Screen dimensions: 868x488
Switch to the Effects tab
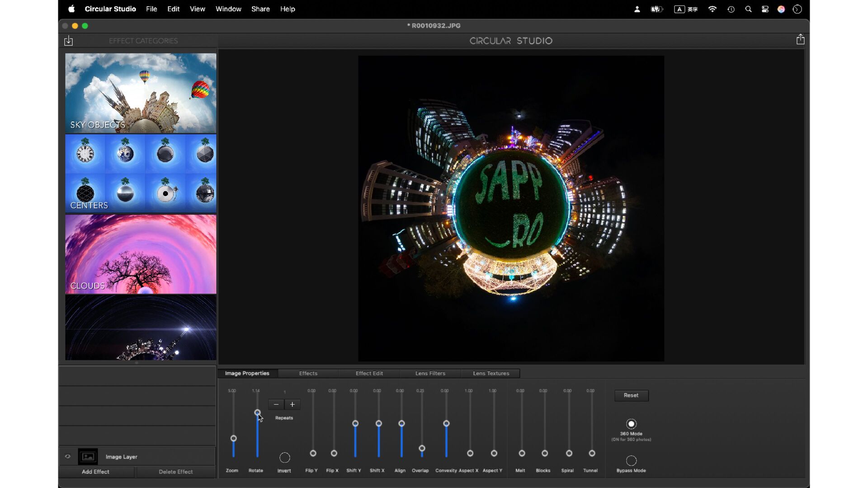click(308, 373)
